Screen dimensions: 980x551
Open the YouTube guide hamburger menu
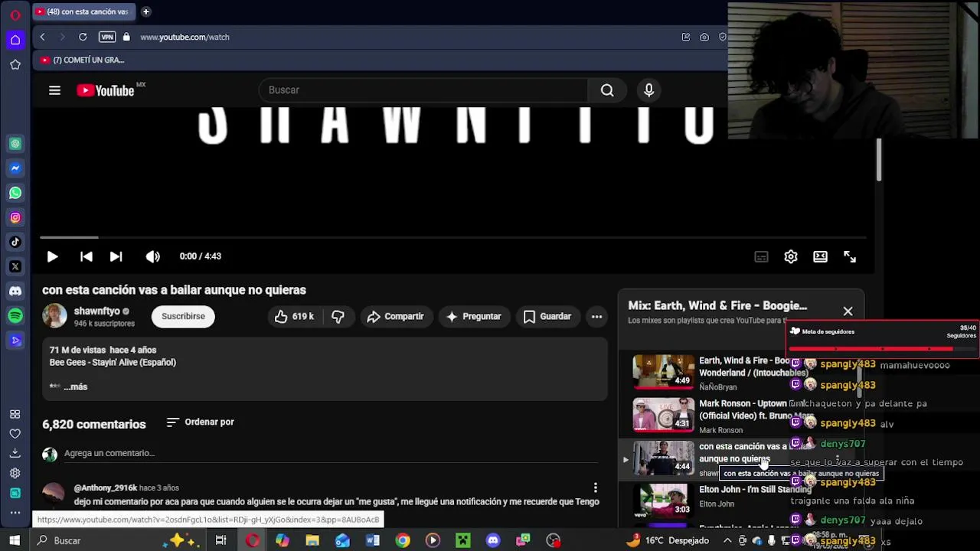pyautogui.click(x=54, y=90)
